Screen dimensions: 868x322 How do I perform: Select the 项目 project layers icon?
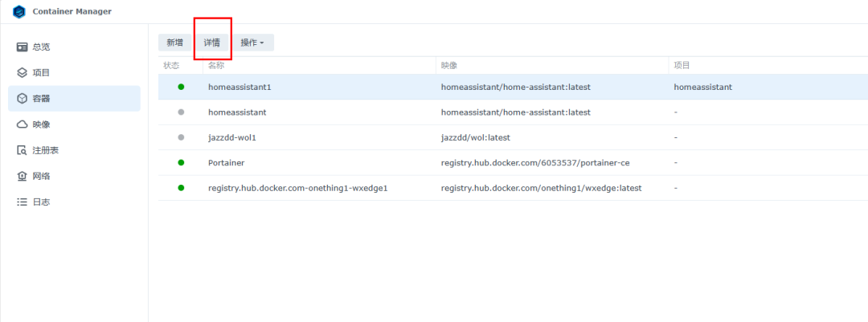pyautogui.click(x=22, y=72)
